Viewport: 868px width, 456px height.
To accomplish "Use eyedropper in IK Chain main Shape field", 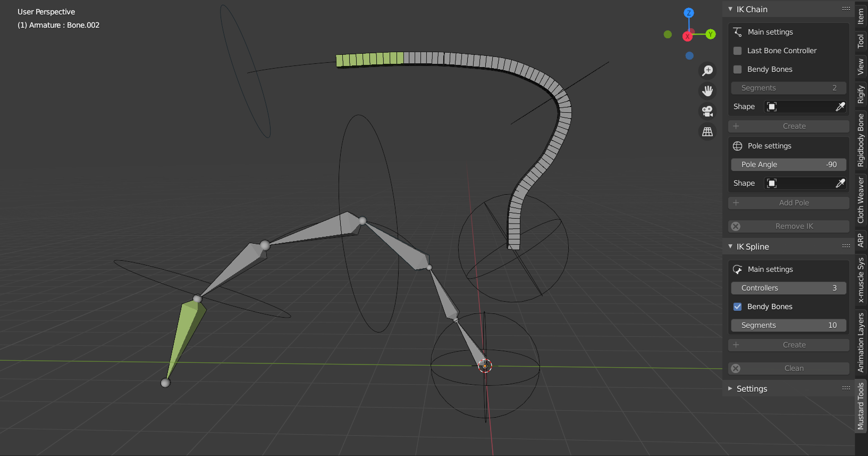I will [840, 107].
